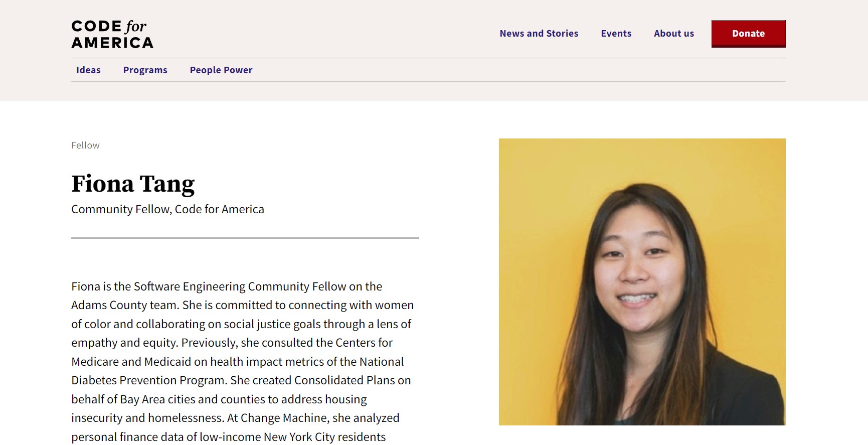Click Fiona Tang's portrait photo

pyautogui.click(x=642, y=281)
